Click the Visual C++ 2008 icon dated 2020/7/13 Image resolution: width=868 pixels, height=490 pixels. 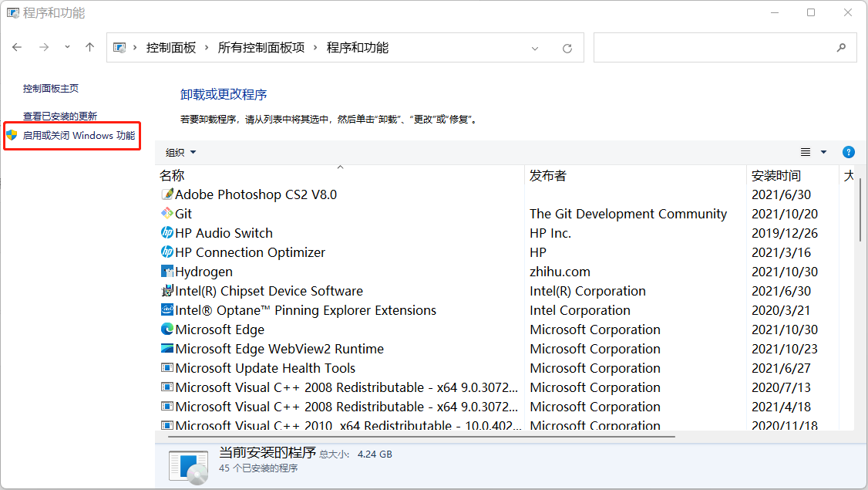(167, 387)
